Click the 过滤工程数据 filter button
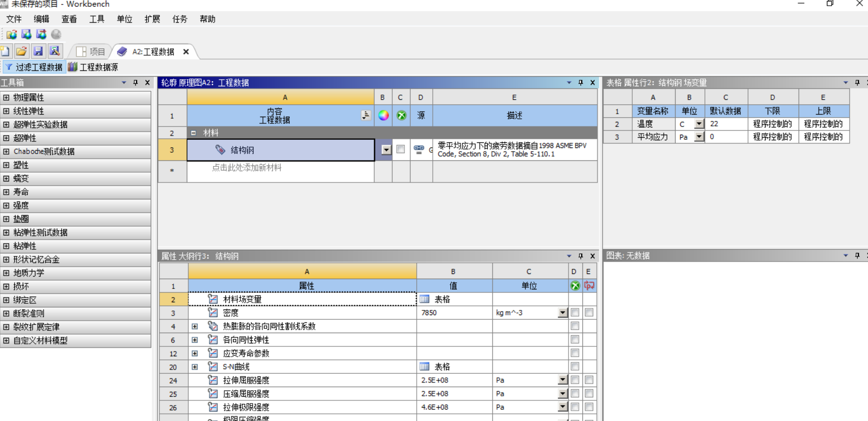The height and width of the screenshot is (421, 868). (34, 67)
